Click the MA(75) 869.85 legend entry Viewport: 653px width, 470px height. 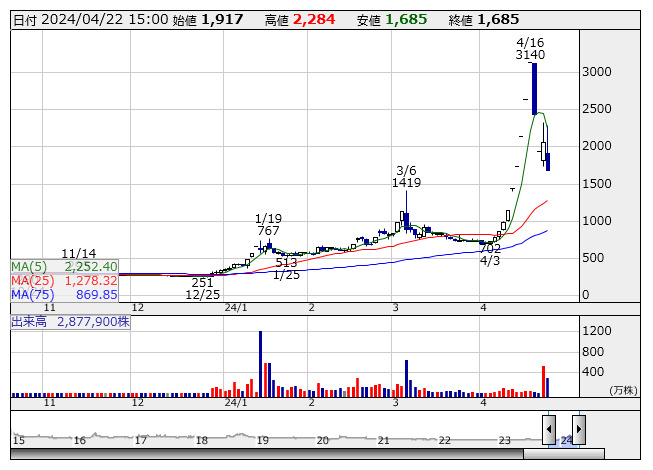65,294
